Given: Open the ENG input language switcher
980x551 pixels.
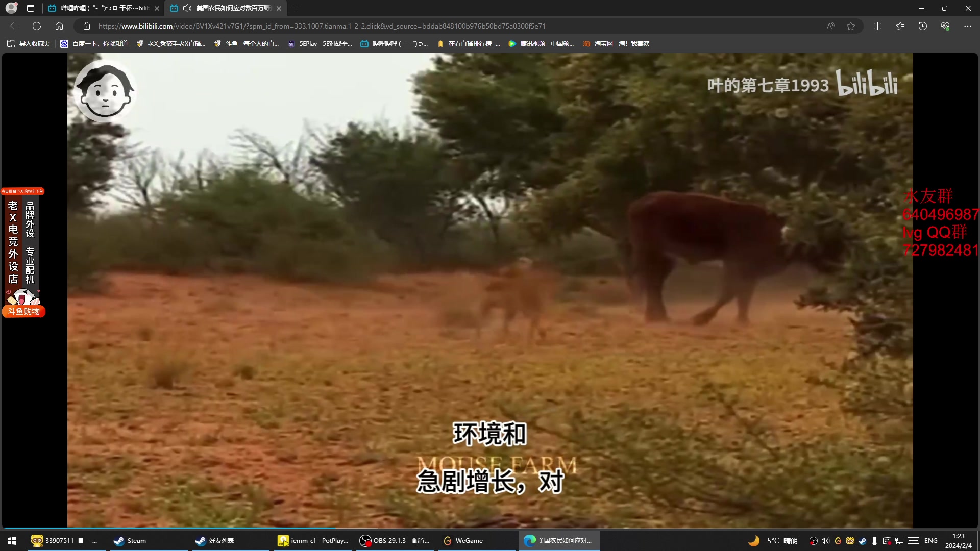Looking at the screenshot, I should [x=931, y=540].
